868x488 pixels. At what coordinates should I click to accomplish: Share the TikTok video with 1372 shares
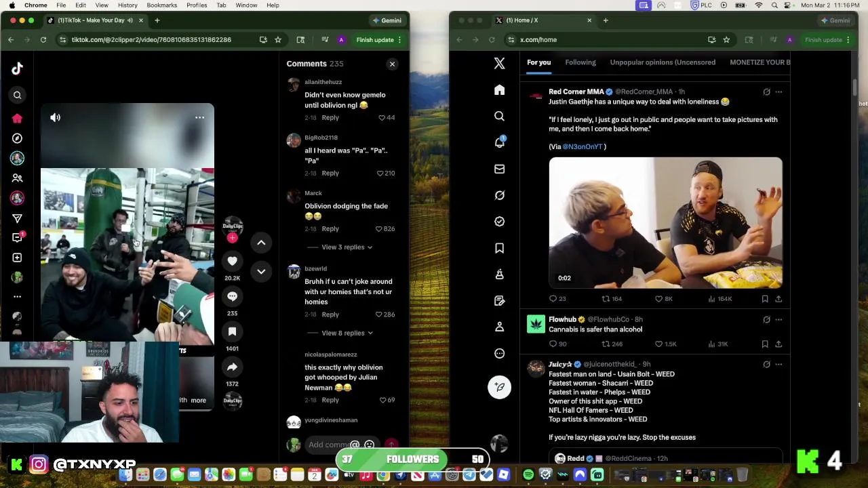click(232, 367)
